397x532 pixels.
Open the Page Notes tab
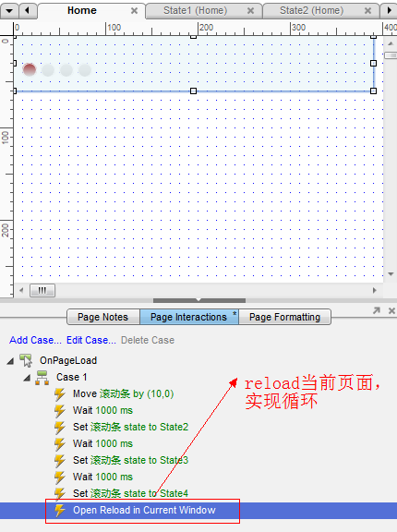103,317
